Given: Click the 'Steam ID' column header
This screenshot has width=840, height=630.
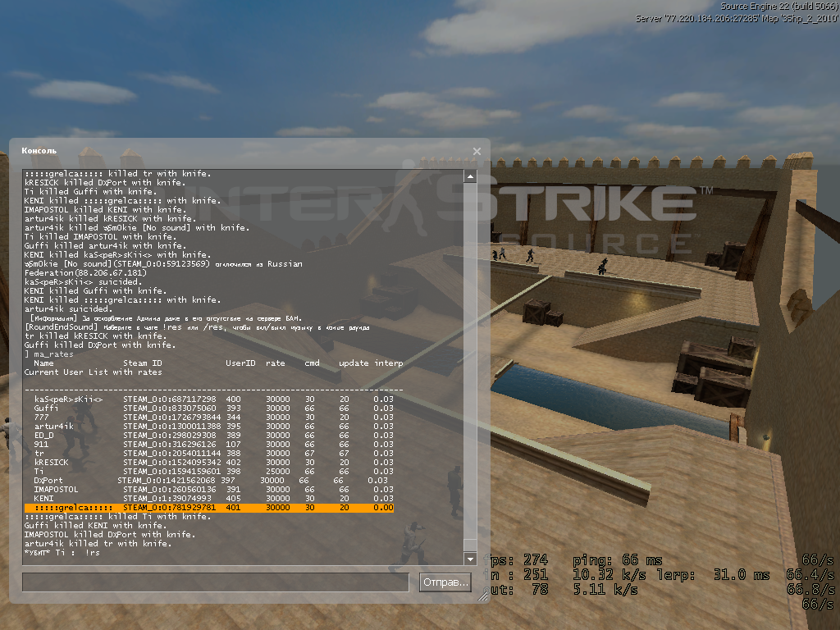Looking at the screenshot, I should (143, 363).
